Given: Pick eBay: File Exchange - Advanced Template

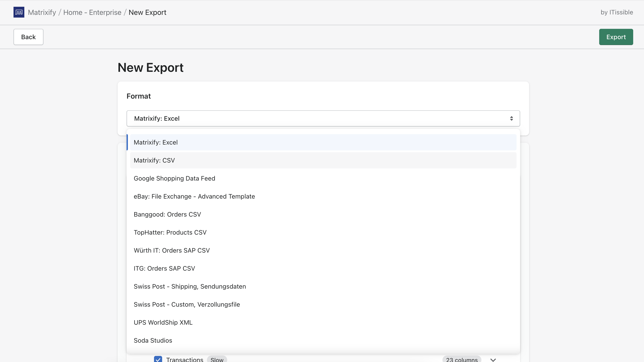Looking at the screenshot, I should pos(323,196).
